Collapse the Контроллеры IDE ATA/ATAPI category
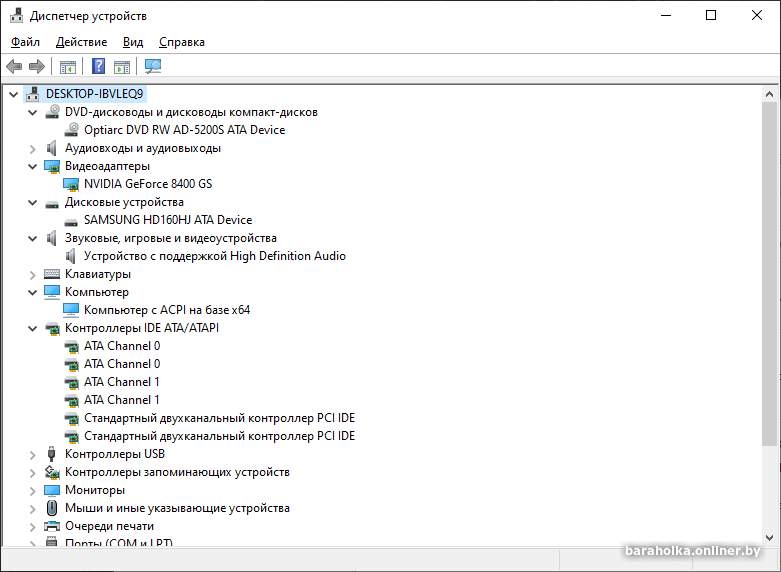Screen dimensions: 781x572 (32, 328)
